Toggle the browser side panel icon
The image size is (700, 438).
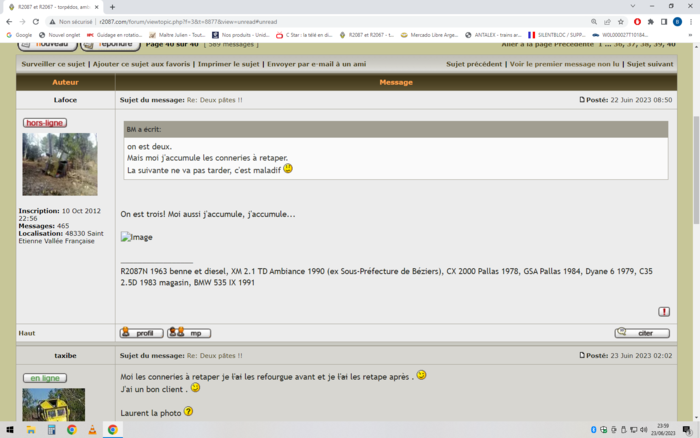664,21
